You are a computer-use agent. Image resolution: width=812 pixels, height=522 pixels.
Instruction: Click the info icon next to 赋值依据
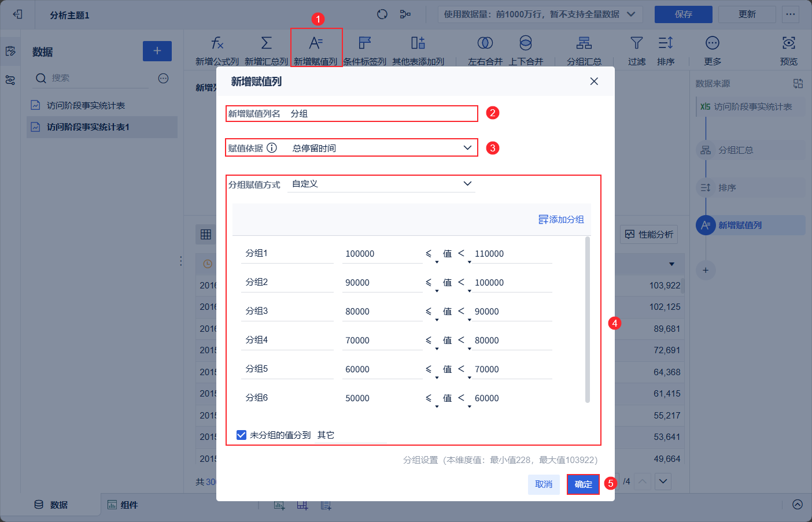click(x=272, y=148)
